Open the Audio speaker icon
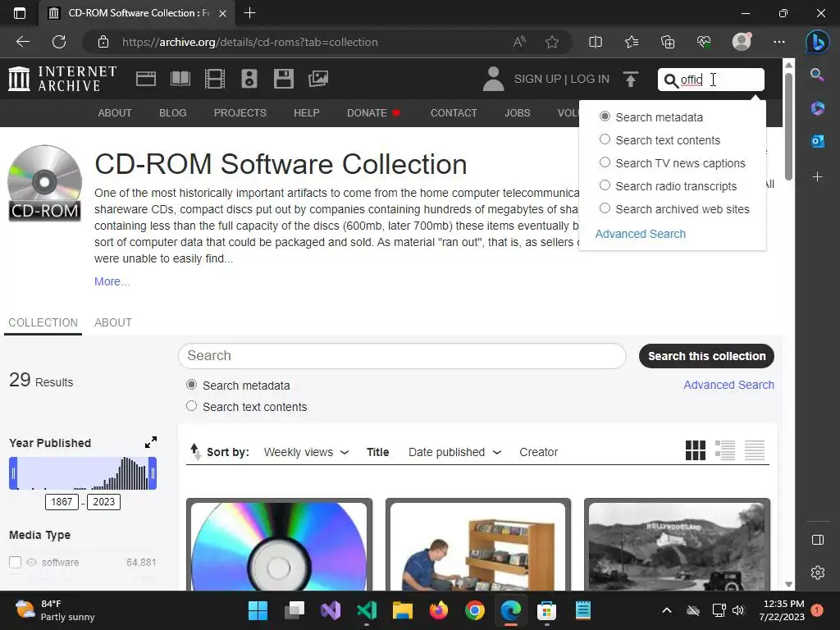The width and height of the screenshot is (840, 630). (x=249, y=79)
